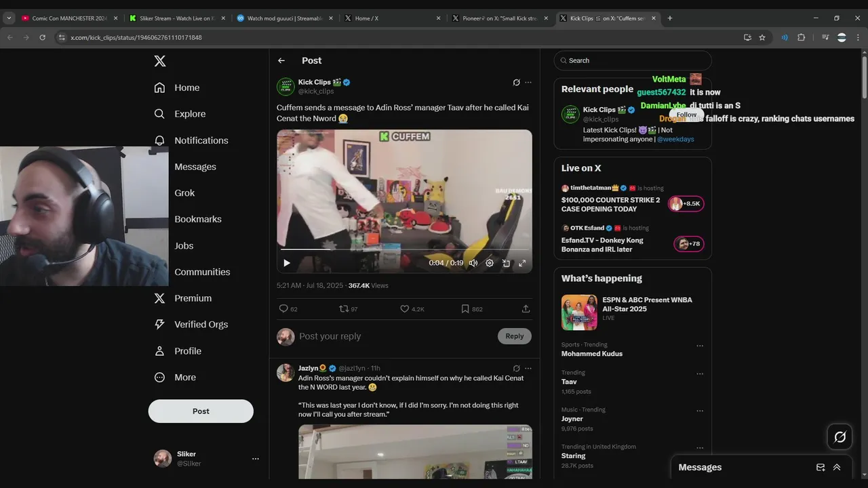868x488 pixels.
Task: Reload the page
Action: point(42,37)
